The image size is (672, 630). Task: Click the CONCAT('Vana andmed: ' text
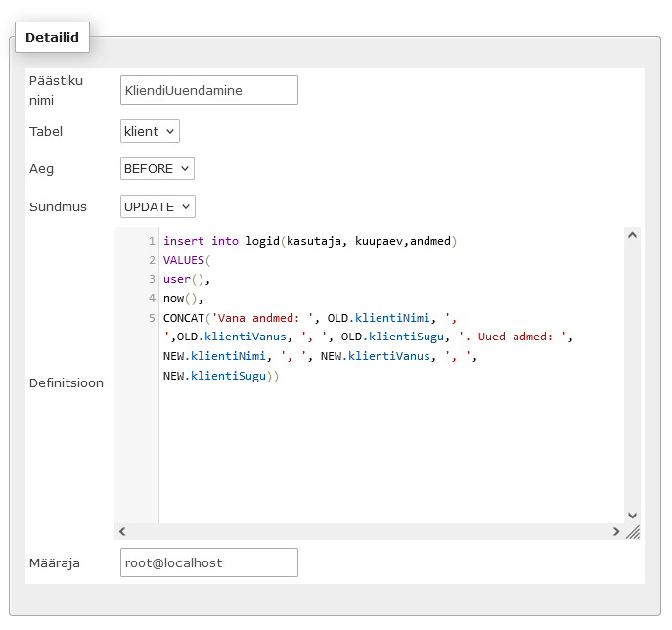(238, 318)
